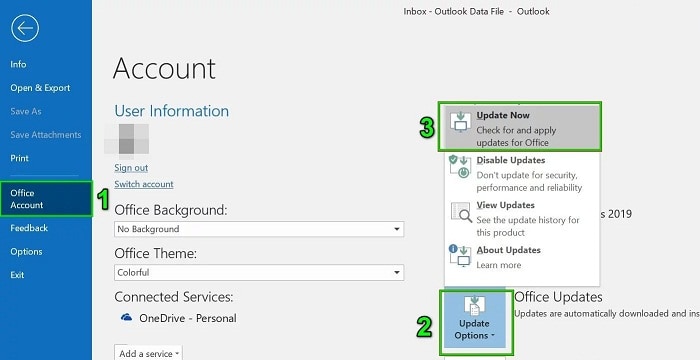
Task: Open the Add a service dropdown
Action: (148, 353)
